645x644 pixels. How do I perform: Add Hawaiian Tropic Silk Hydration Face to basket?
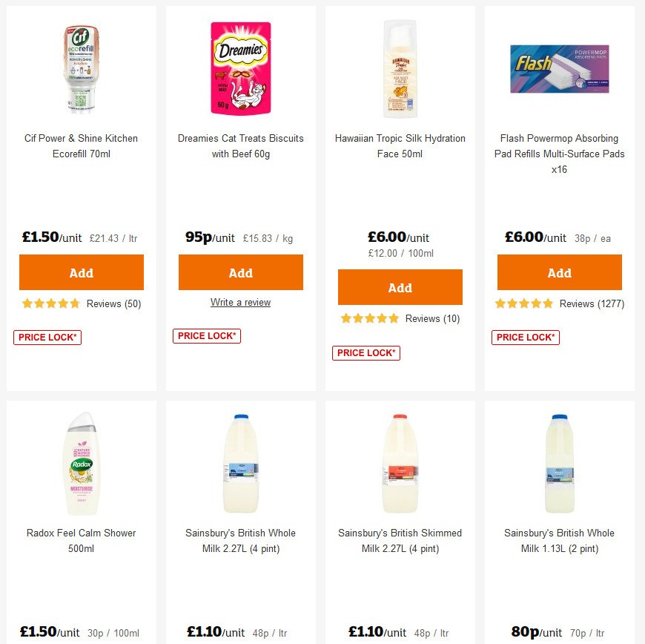pos(400,287)
